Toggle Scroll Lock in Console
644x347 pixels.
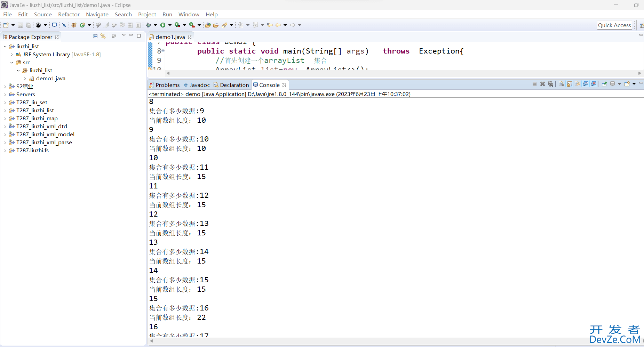570,84
